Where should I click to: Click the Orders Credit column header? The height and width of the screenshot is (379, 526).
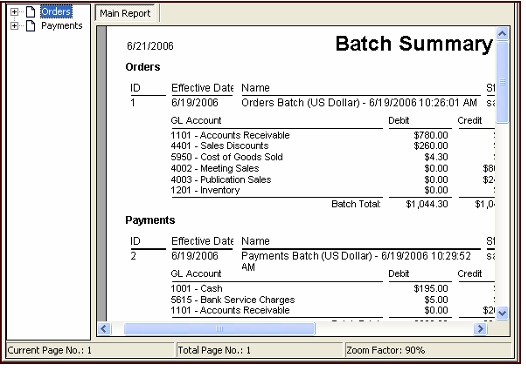(470, 121)
